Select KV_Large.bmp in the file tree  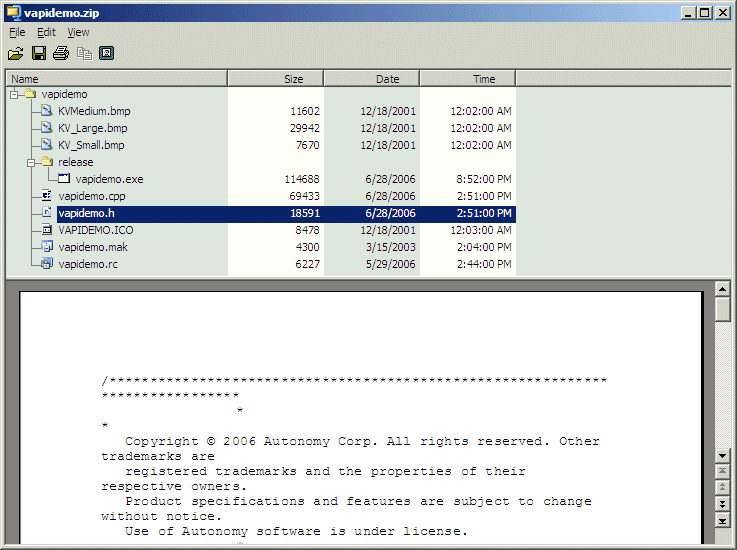(x=92, y=128)
